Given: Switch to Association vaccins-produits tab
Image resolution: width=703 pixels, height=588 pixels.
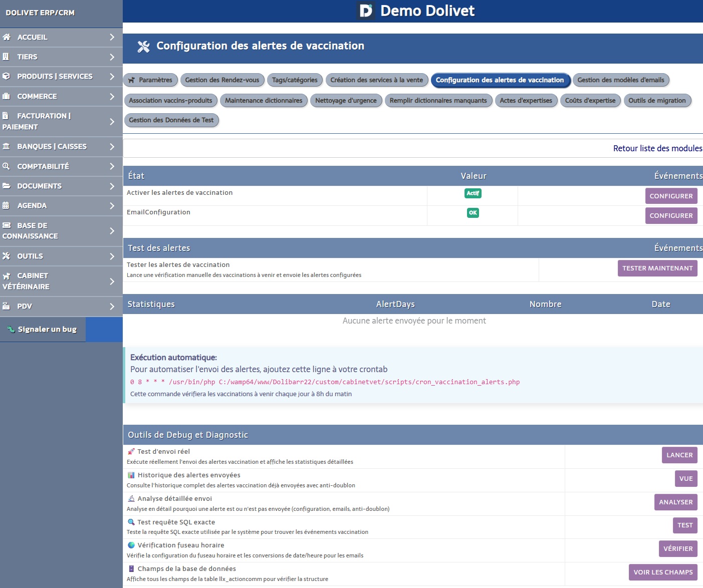Looking at the screenshot, I should [x=170, y=101].
